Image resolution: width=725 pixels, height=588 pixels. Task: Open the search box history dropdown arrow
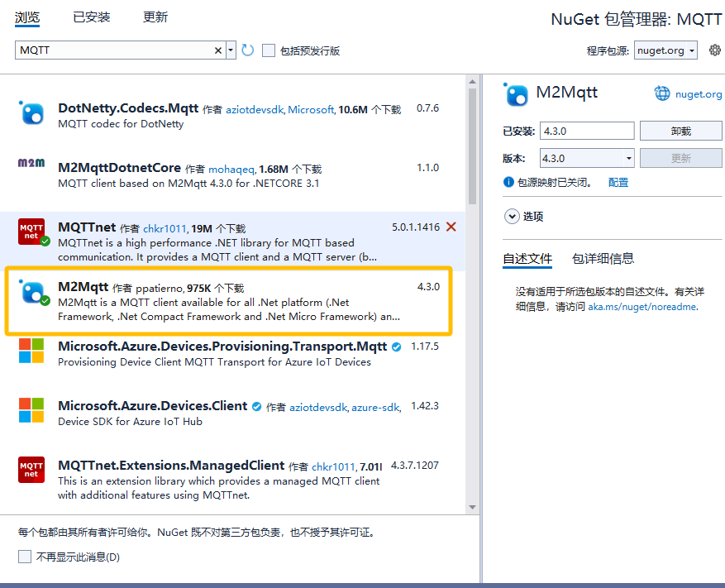click(x=231, y=50)
